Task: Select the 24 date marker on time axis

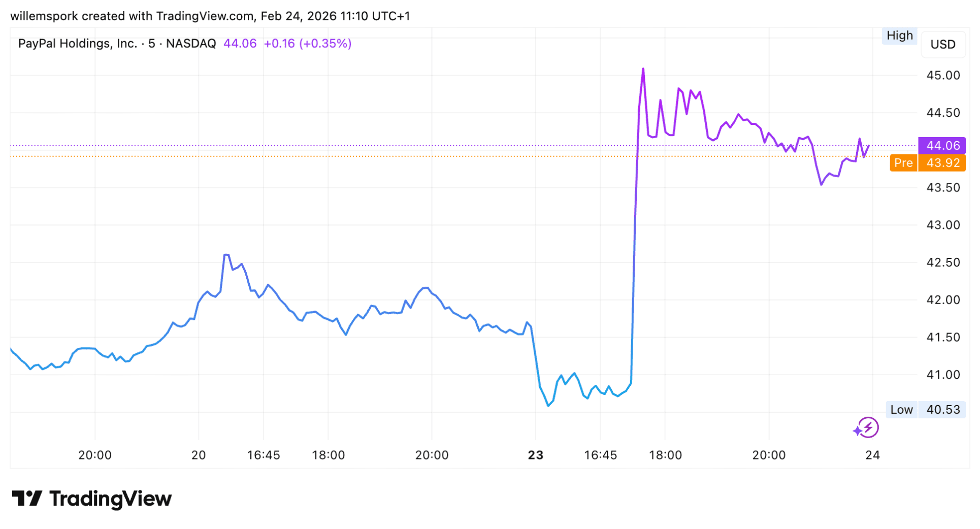Action: (872, 455)
